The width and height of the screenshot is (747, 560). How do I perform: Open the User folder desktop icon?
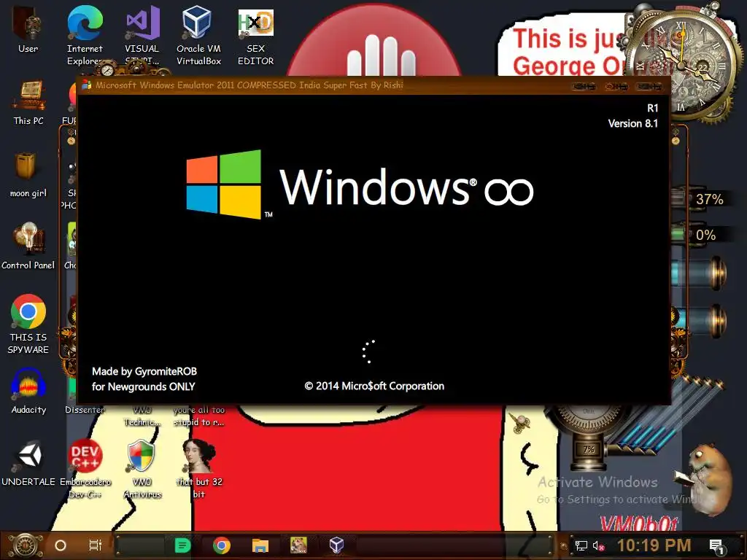click(28, 29)
